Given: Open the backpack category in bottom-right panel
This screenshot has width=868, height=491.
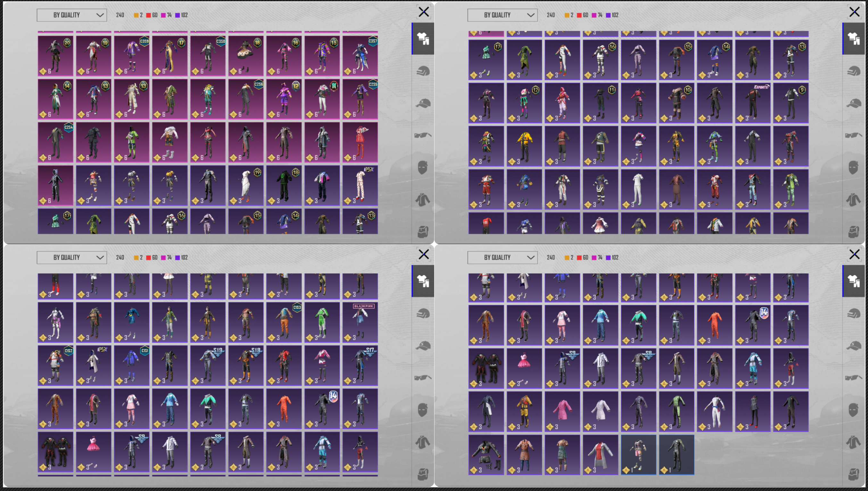Looking at the screenshot, I should (x=854, y=474).
